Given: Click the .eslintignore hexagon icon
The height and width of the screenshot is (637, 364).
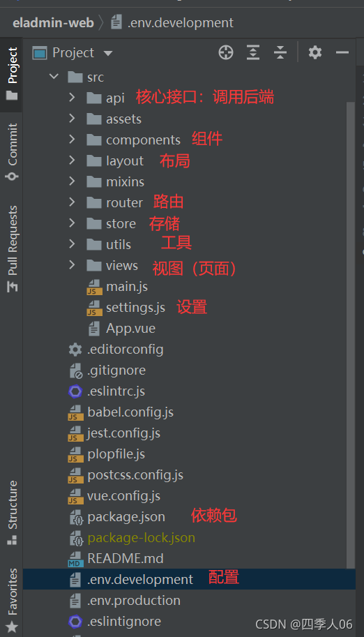Looking at the screenshot, I should coord(75,622).
